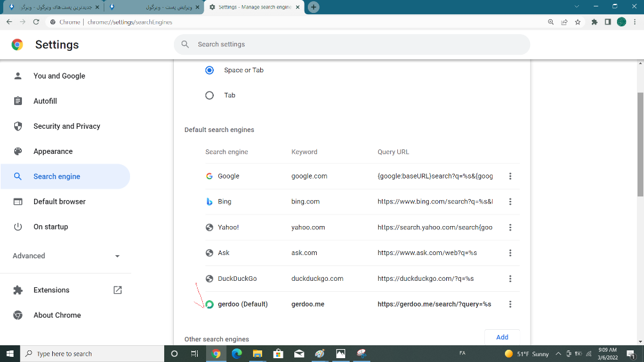The height and width of the screenshot is (362, 644).
Task: Bookmark this page with the star icon
Action: [578, 22]
